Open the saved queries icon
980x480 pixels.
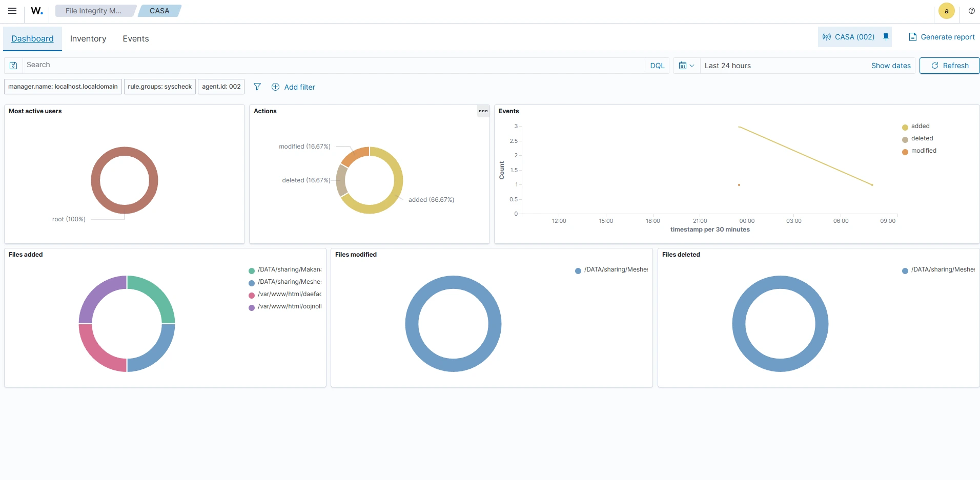pos(14,66)
